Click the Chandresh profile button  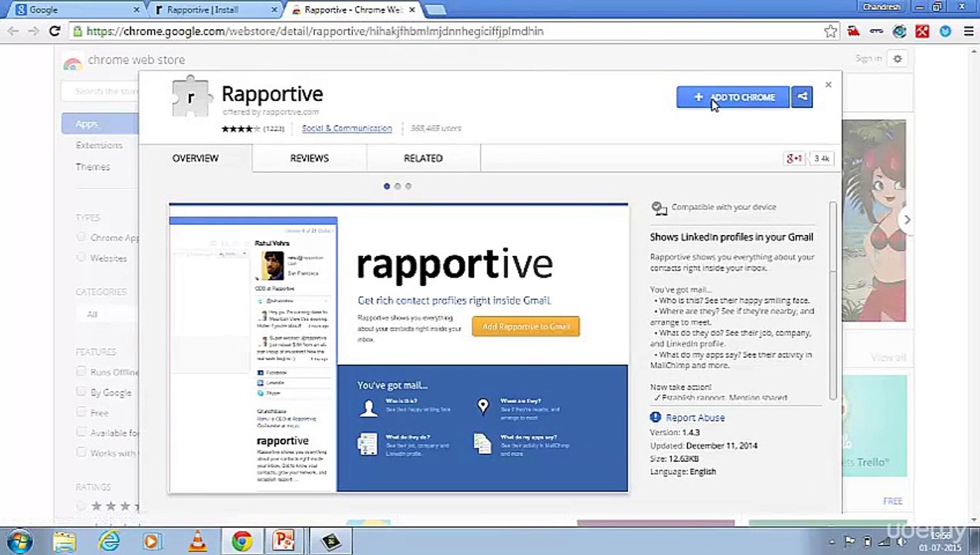tap(881, 7)
